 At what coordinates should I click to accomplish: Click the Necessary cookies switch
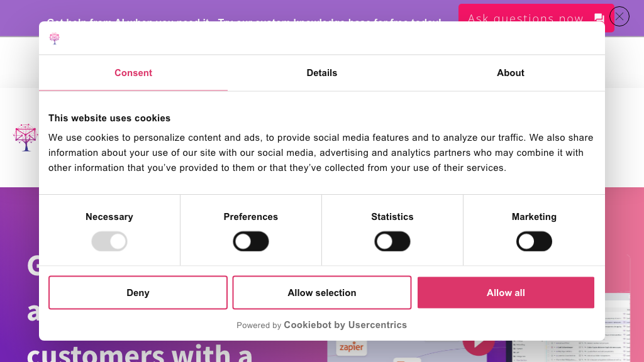(x=109, y=241)
